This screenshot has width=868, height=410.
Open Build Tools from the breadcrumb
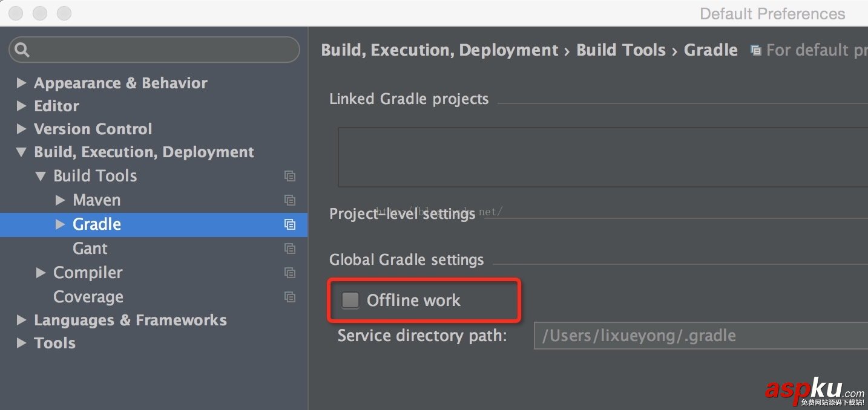[x=621, y=50]
